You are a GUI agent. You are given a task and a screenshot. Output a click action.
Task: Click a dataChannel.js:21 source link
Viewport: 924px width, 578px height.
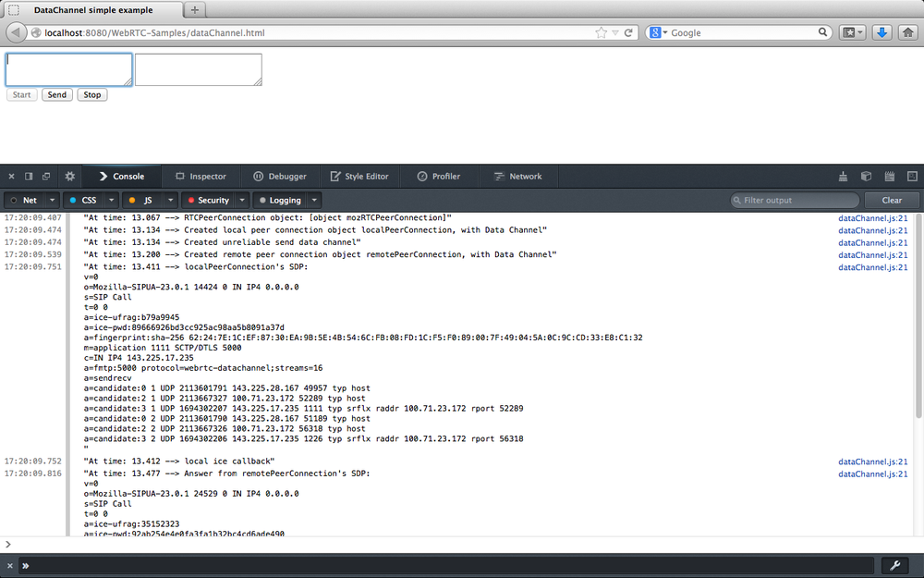tap(872, 217)
